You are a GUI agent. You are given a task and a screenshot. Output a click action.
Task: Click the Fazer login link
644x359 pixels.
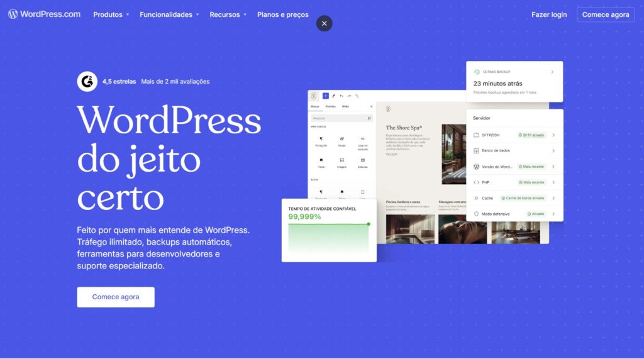(549, 14)
